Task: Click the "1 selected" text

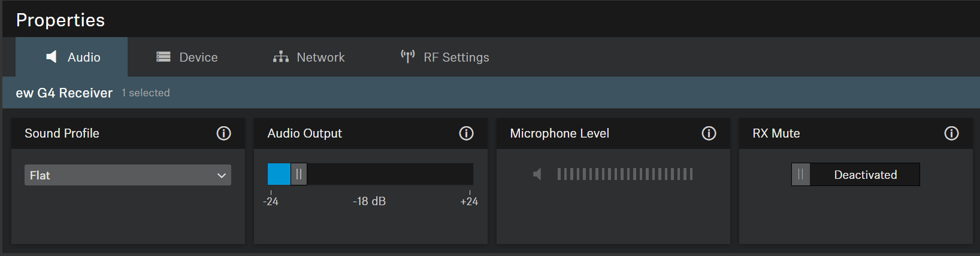Action: coord(146,93)
